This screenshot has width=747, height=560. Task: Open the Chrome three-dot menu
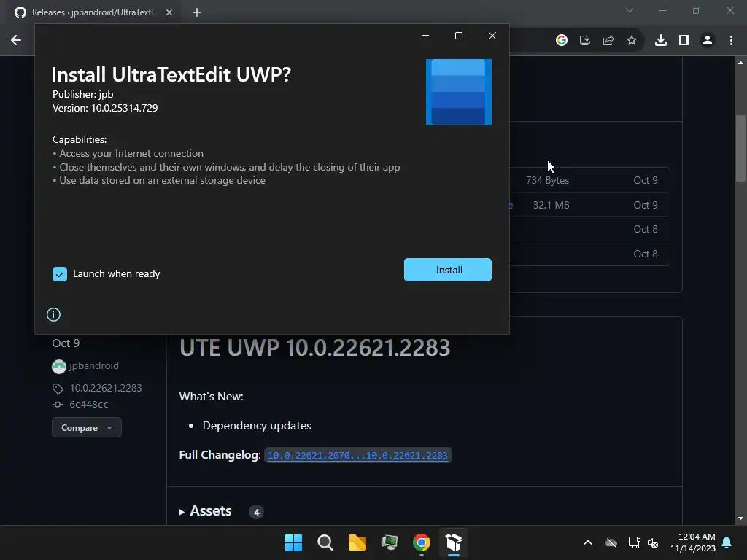pyautogui.click(x=731, y=41)
